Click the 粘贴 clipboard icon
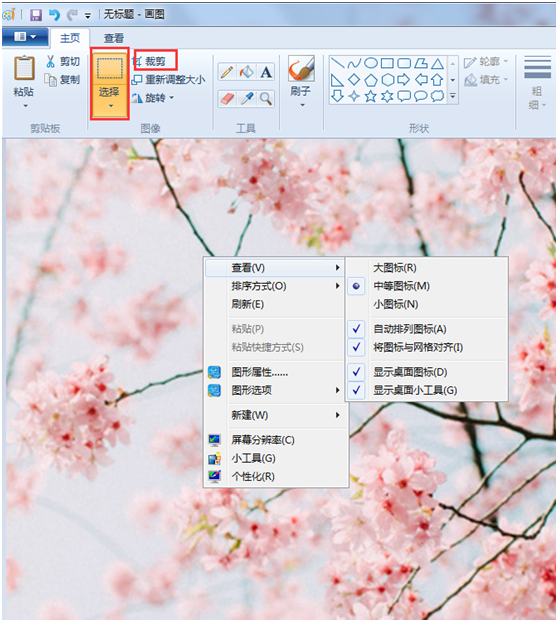This screenshot has height=622, width=558. [24, 67]
